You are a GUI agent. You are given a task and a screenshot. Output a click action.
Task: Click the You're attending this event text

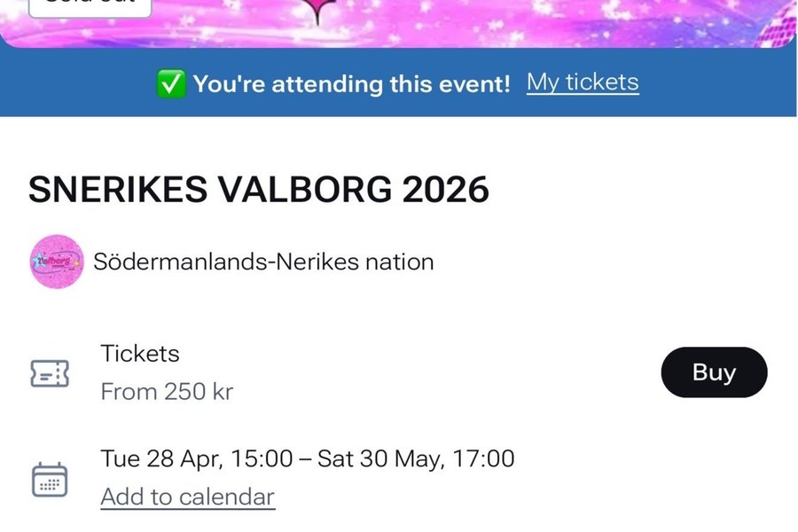pyautogui.click(x=351, y=84)
